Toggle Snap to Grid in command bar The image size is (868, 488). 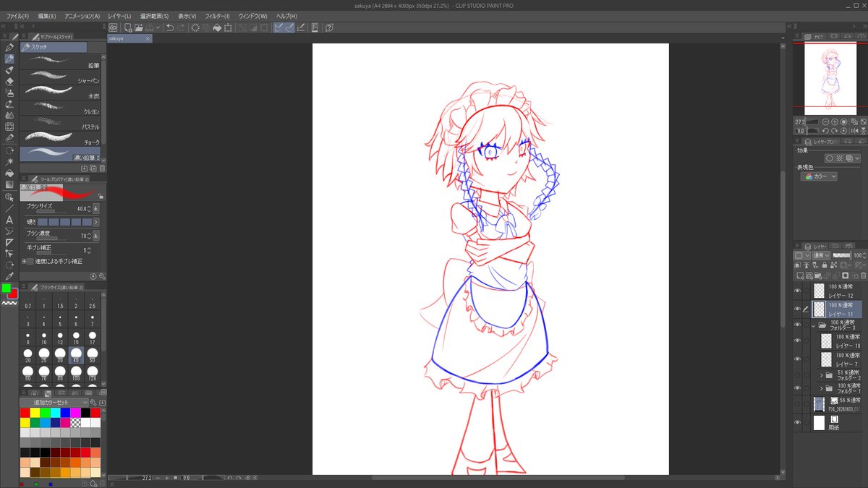pos(301,27)
